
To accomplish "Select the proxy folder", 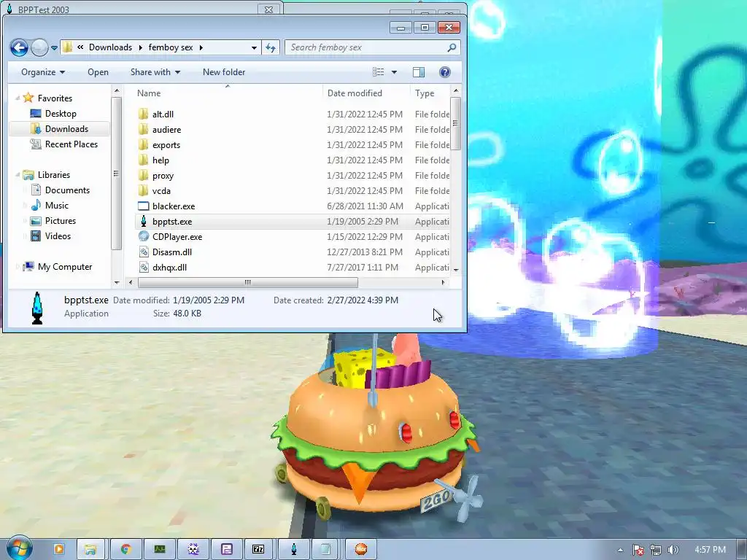I will pyautogui.click(x=163, y=175).
